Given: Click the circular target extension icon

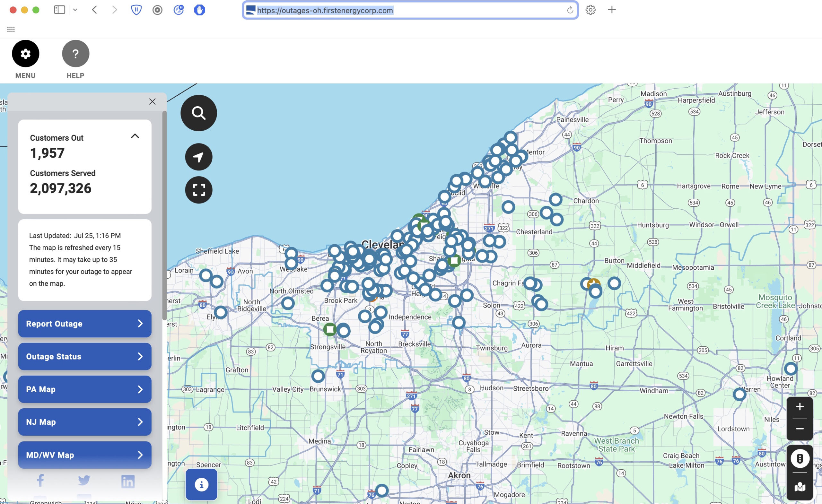Looking at the screenshot, I should (x=157, y=10).
